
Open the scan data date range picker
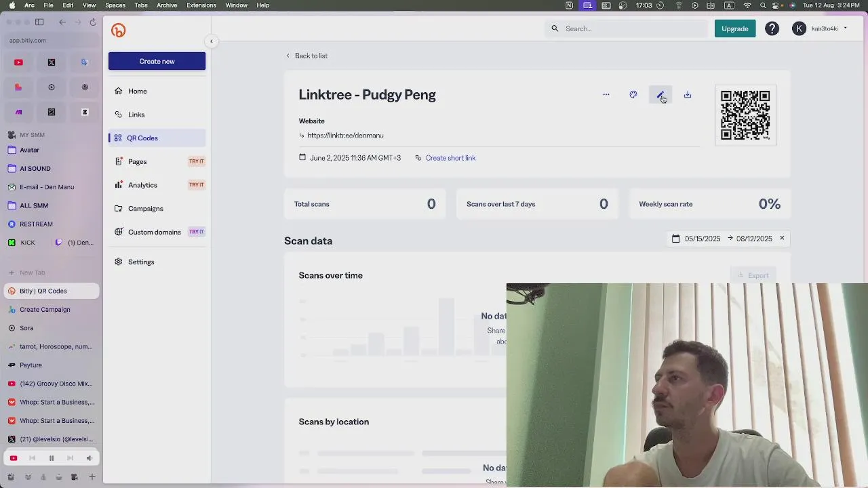click(722, 239)
